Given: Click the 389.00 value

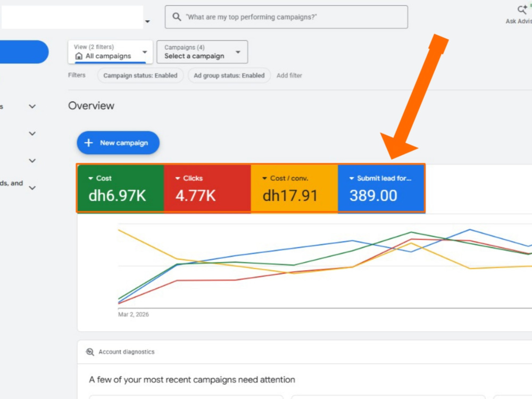Looking at the screenshot, I should pos(373,196).
